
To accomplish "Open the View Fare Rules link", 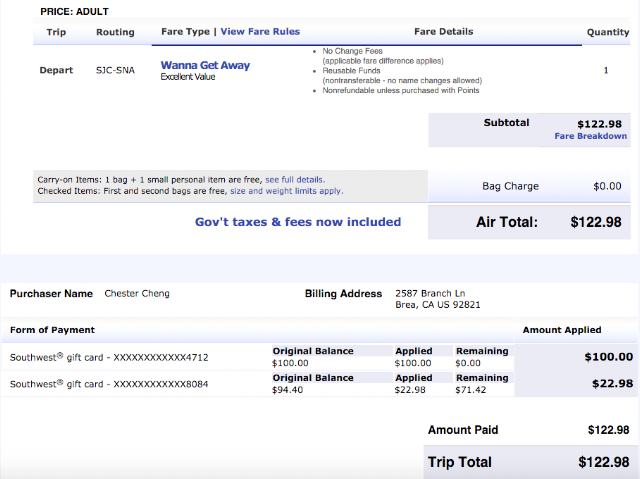I will [x=260, y=32].
